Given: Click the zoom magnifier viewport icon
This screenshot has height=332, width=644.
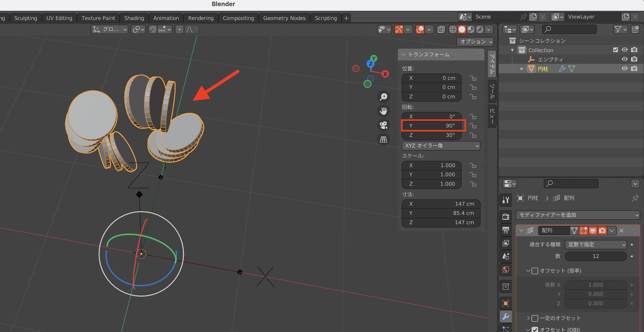Looking at the screenshot, I should (x=384, y=97).
